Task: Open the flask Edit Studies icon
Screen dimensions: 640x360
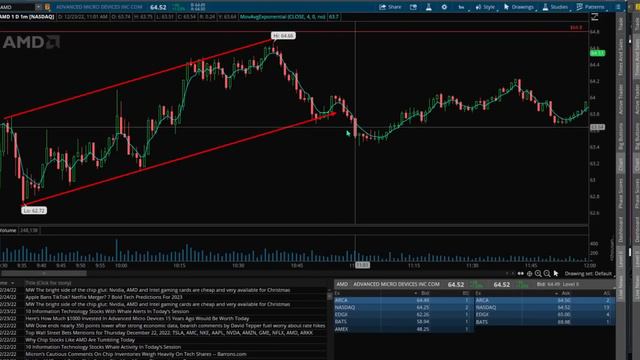Action: click(429, 7)
